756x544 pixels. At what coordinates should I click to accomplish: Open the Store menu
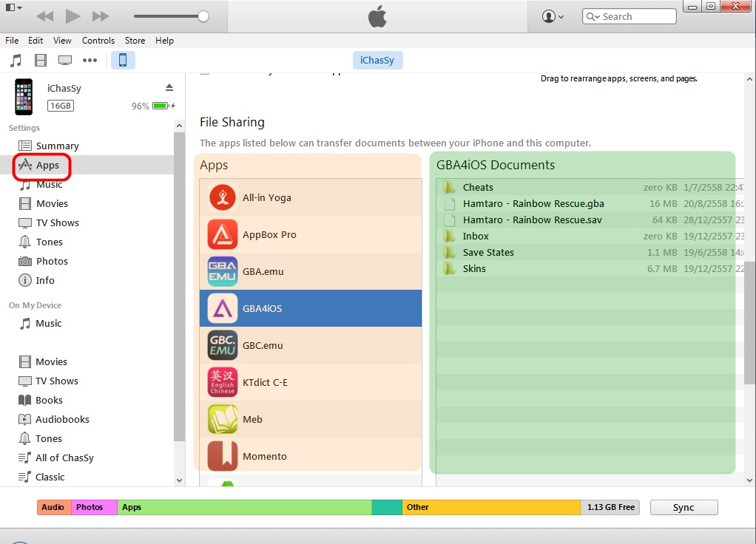135,41
